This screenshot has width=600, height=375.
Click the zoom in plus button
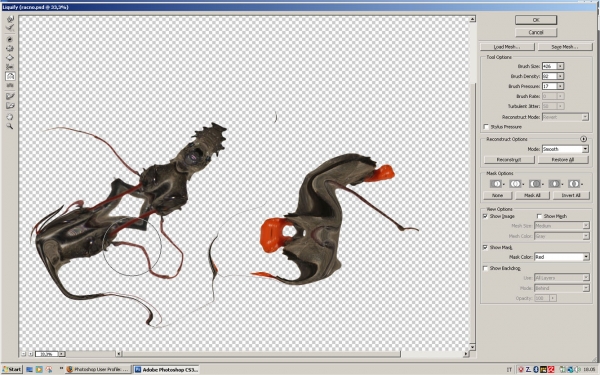(31, 354)
